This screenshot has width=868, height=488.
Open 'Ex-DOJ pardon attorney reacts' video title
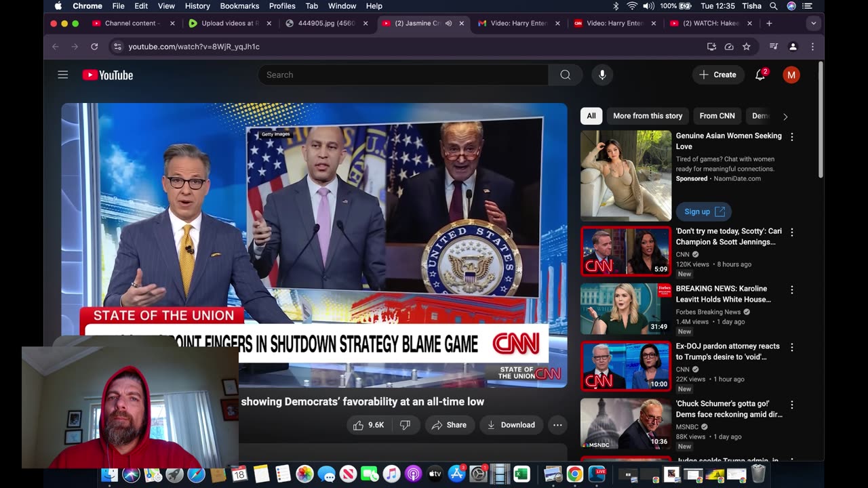(x=728, y=351)
